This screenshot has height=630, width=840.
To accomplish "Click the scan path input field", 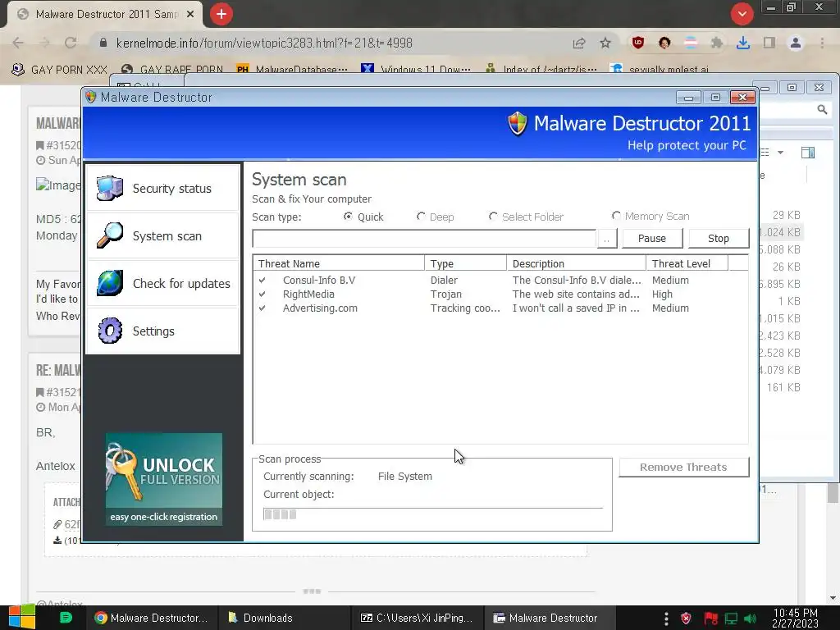I will 424,239.
